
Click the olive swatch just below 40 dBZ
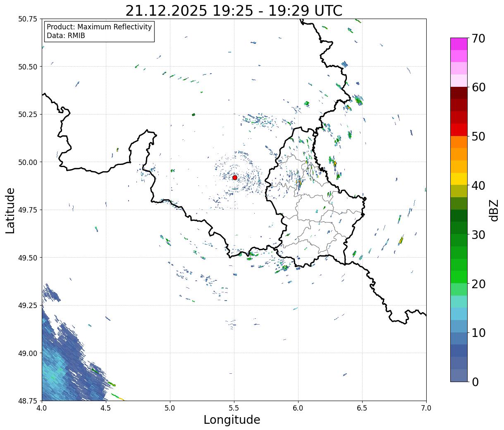[x=459, y=191]
